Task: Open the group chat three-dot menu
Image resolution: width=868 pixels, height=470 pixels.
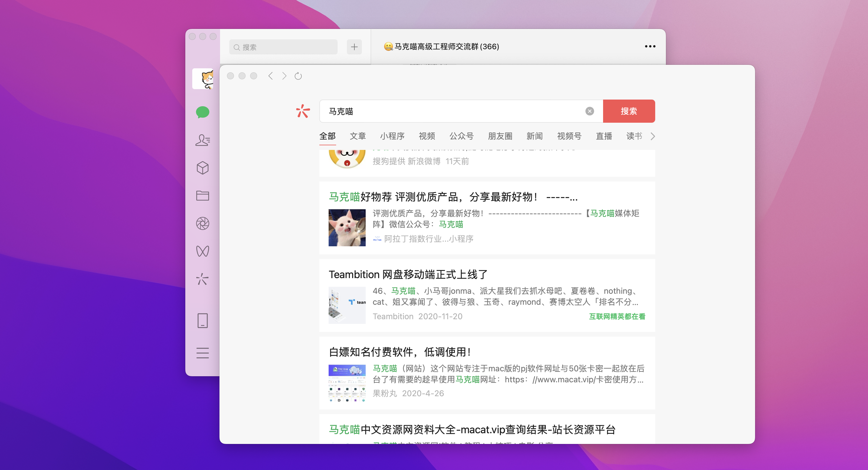Action: pyautogui.click(x=650, y=47)
